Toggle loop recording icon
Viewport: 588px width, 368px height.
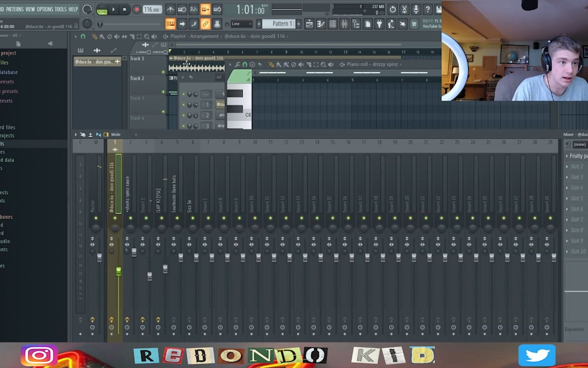(x=217, y=10)
